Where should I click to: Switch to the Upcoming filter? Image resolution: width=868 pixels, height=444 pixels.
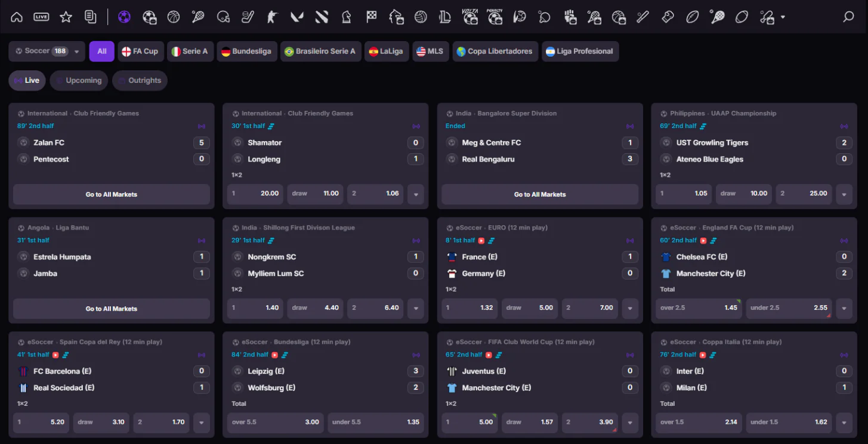coord(79,80)
